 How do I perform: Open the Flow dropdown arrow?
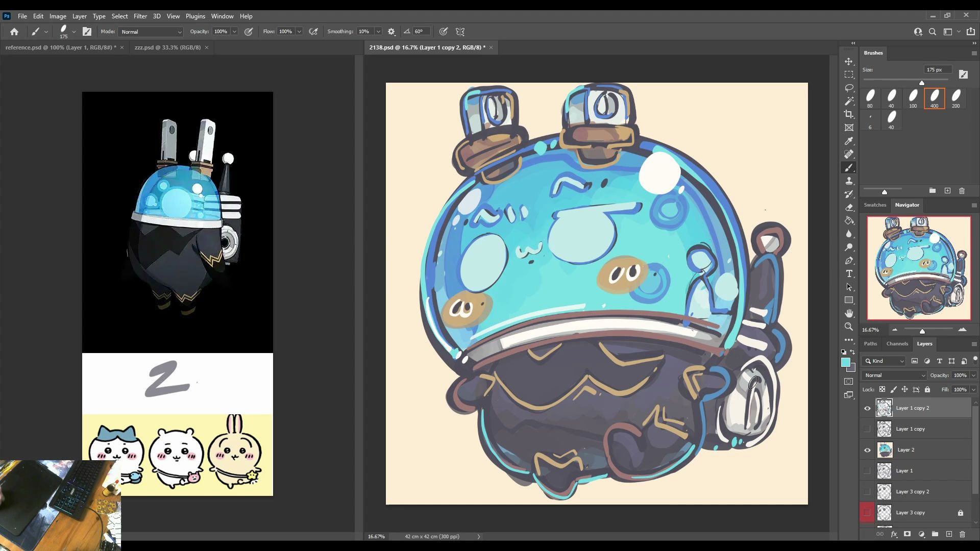299,32
